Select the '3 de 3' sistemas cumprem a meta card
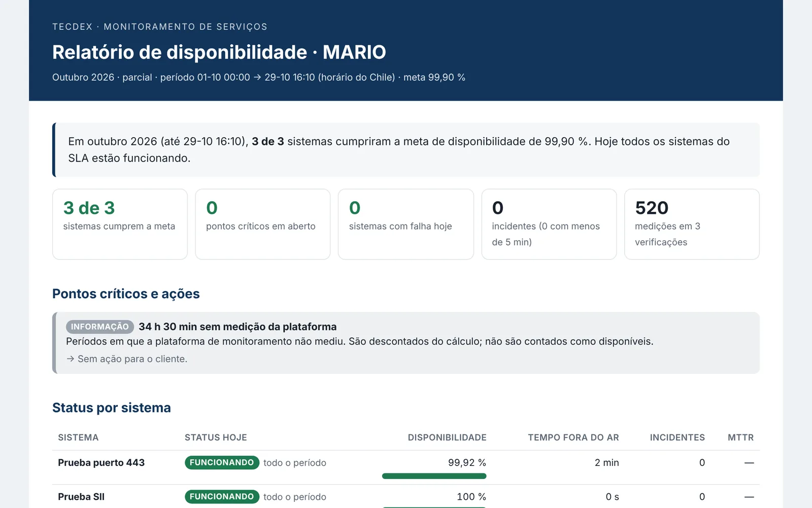Screen dimensions: 812x508 120,224
